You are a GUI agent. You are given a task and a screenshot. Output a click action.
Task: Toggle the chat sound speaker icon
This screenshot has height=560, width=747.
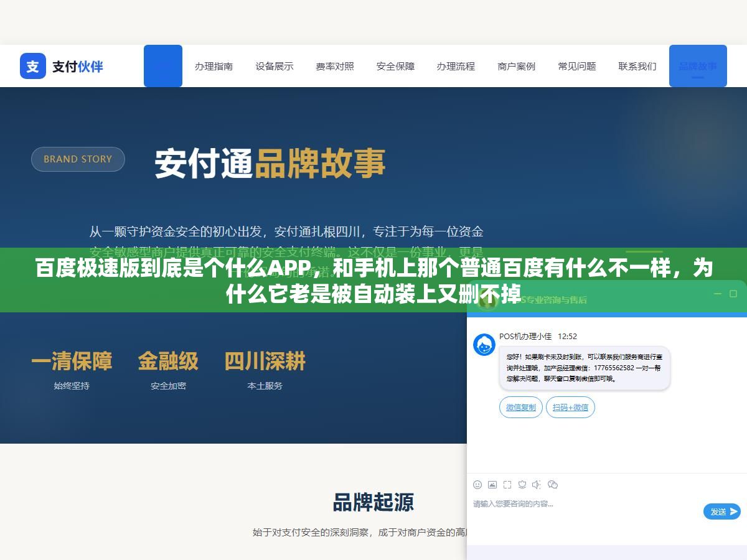pos(537,485)
